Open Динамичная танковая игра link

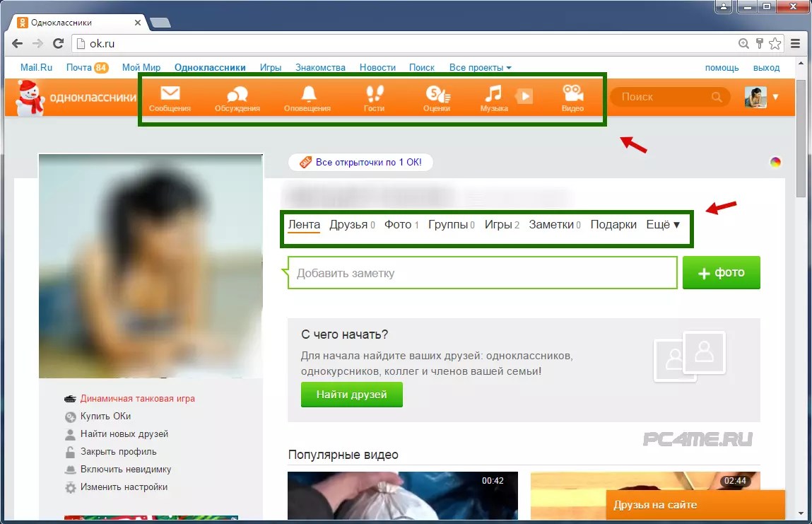[x=137, y=399]
